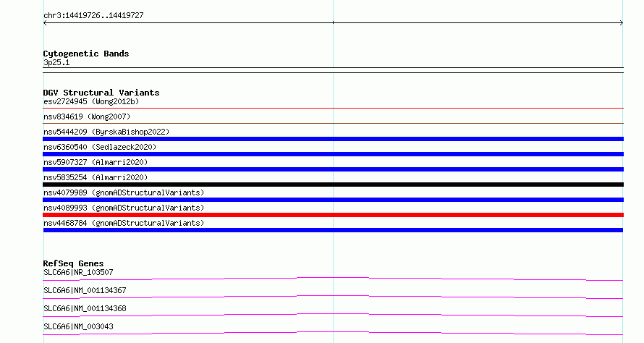The image size is (644, 343).
Task: Open variant nsv5907327 (Almarri2020) label
Action: click(96, 162)
